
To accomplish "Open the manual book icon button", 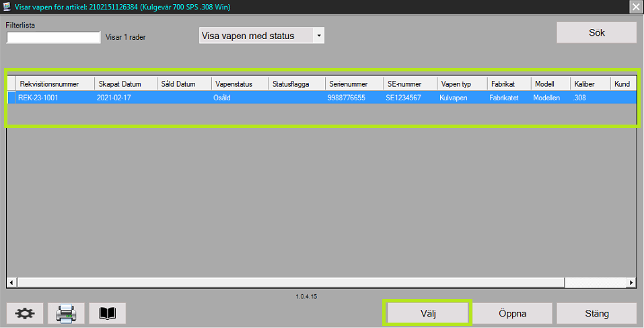I will pyautogui.click(x=108, y=313).
